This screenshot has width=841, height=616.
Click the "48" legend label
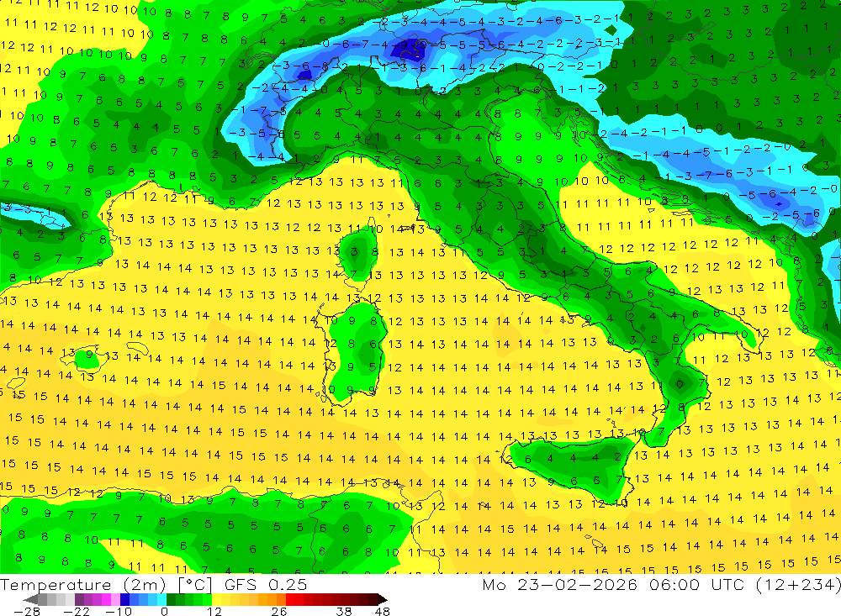pyautogui.click(x=382, y=611)
